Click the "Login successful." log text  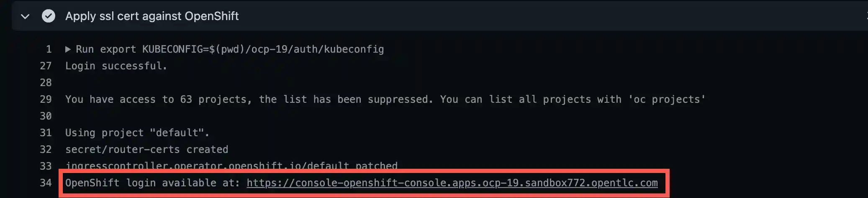tap(116, 66)
